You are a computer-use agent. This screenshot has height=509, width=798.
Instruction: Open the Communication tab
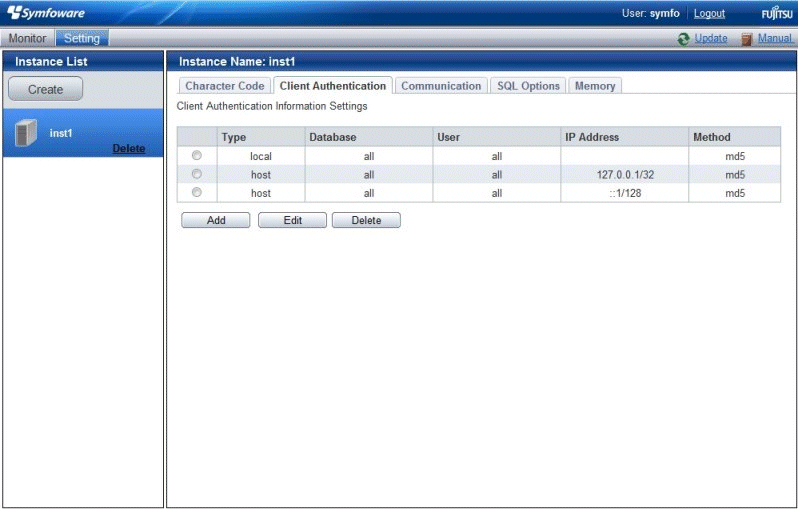tap(441, 86)
